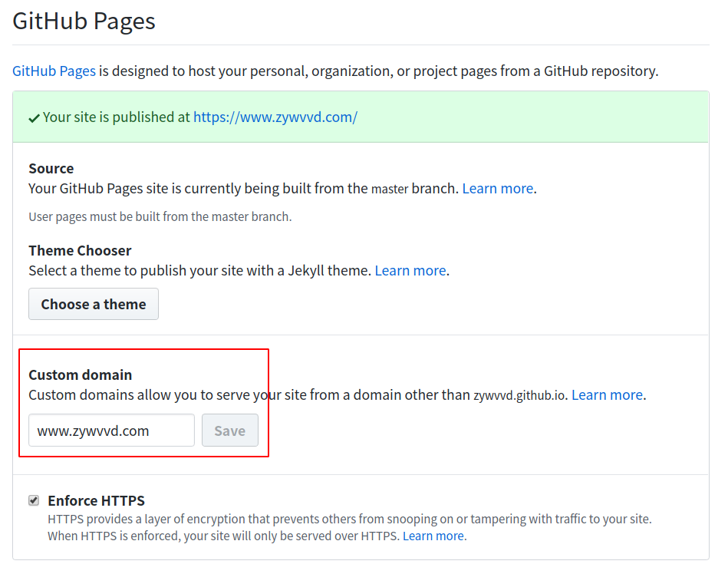Toggle the Enforce HTTPS checkbox
The width and height of the screenshot is (728, 574).
[x=34, y=500]
